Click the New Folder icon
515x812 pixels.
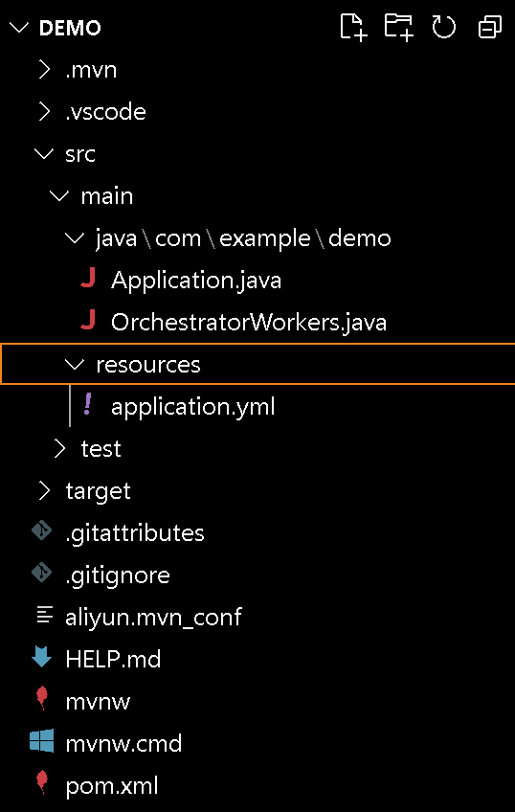coord(399,27)
